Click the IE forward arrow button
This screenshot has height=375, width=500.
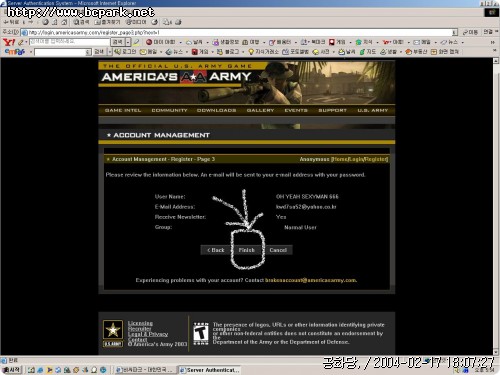pos(31,22)
